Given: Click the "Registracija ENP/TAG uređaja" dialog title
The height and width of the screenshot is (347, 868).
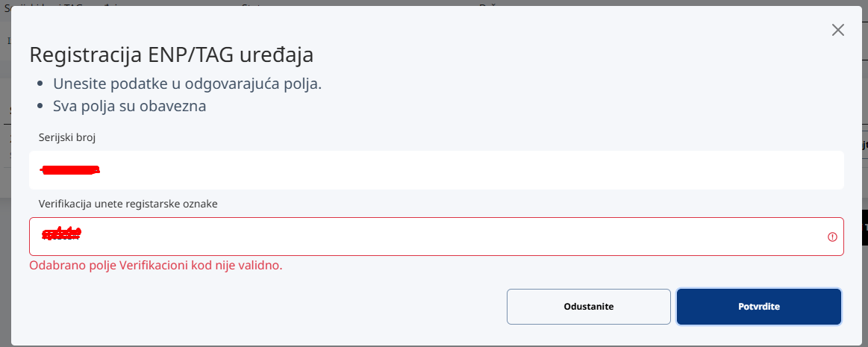Looking at the screenshot, I should point(171,55).
